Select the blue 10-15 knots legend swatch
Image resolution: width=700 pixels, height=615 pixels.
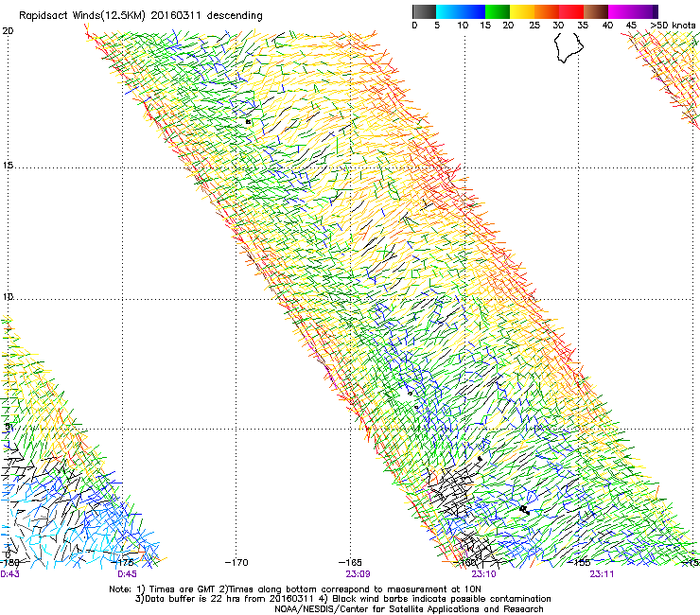(x=473, y=11)
